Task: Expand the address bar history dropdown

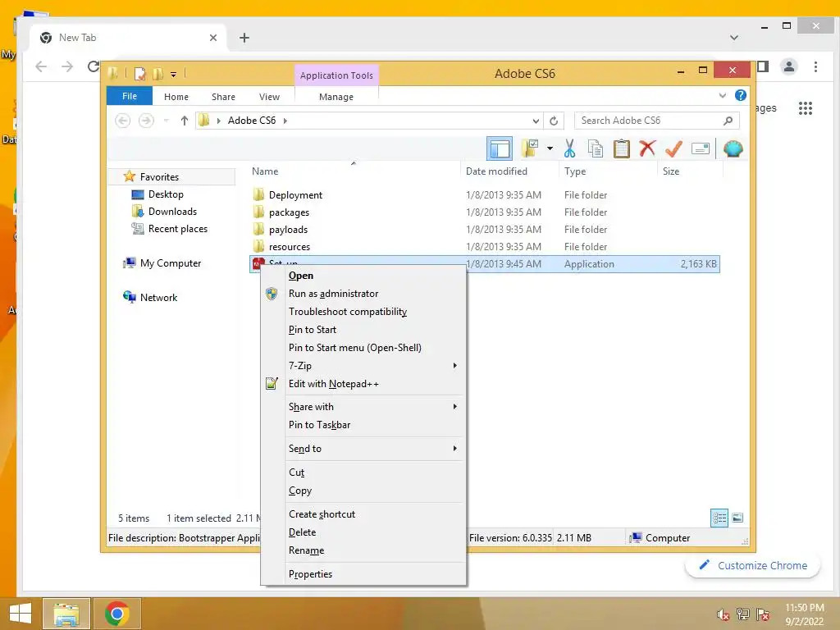Action: coord(536,121)
